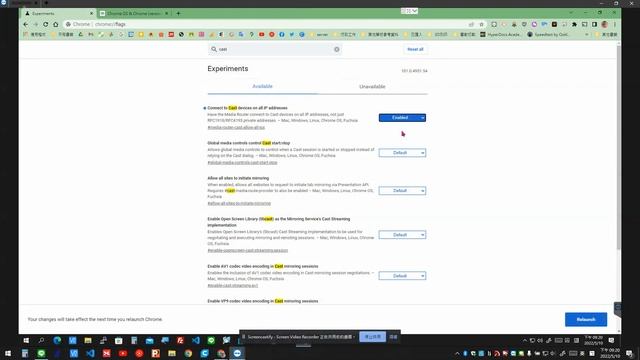640x360 pixels.
Task: Open YouTube app icon in outer taskbar
Action: (x=123, y=353)
